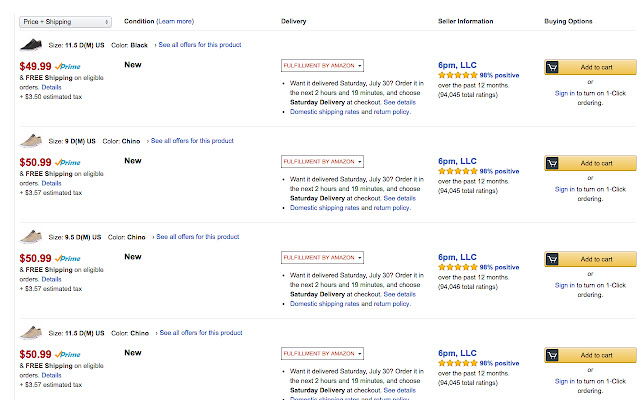Add the Chino size 9.5 shoe to cart
The image size is (640, 400).
[590, 259]
